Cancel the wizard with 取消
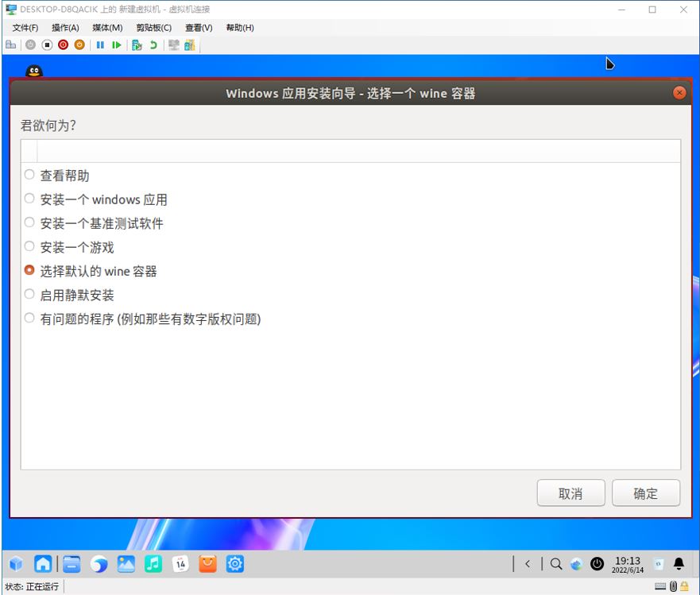 (x=570, y=493)
